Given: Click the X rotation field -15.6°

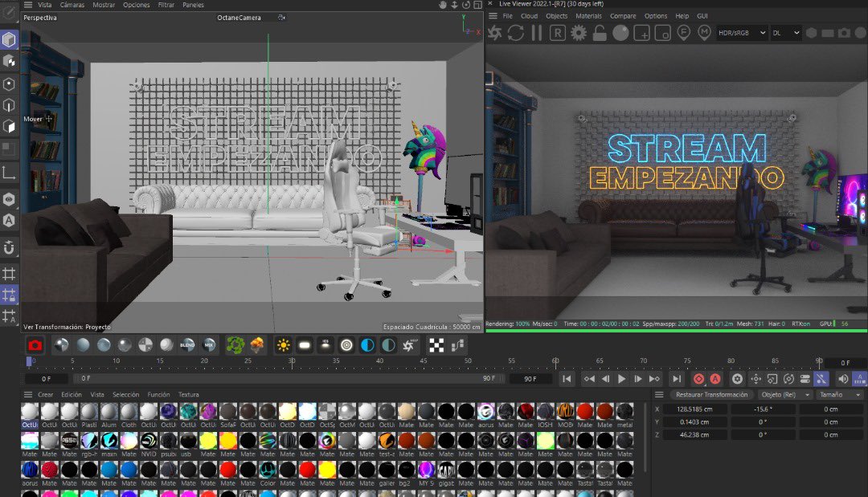Looking at the screenshot, I should tap(763, 409).
